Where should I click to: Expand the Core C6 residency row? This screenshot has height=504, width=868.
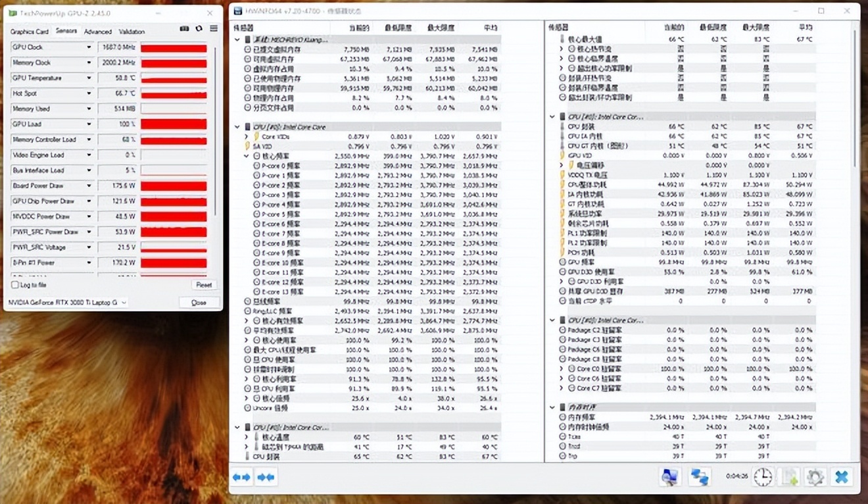(x=562, y=379)
